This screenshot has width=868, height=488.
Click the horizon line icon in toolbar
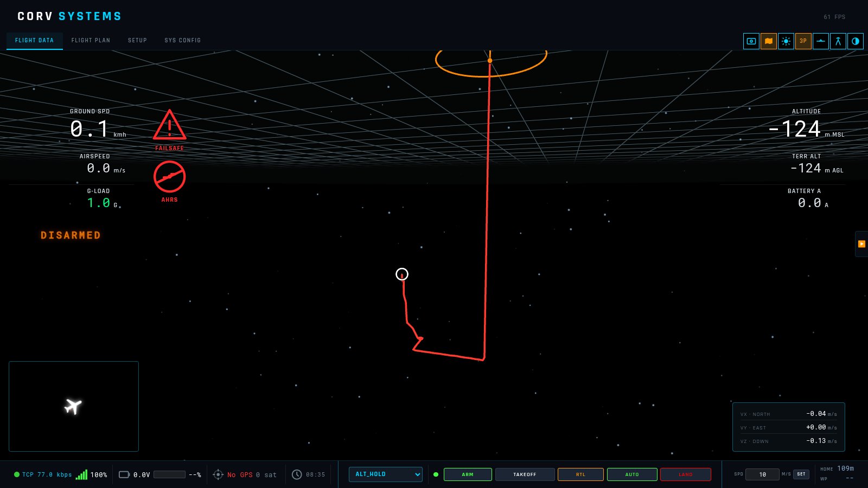[x=821, y=41]
